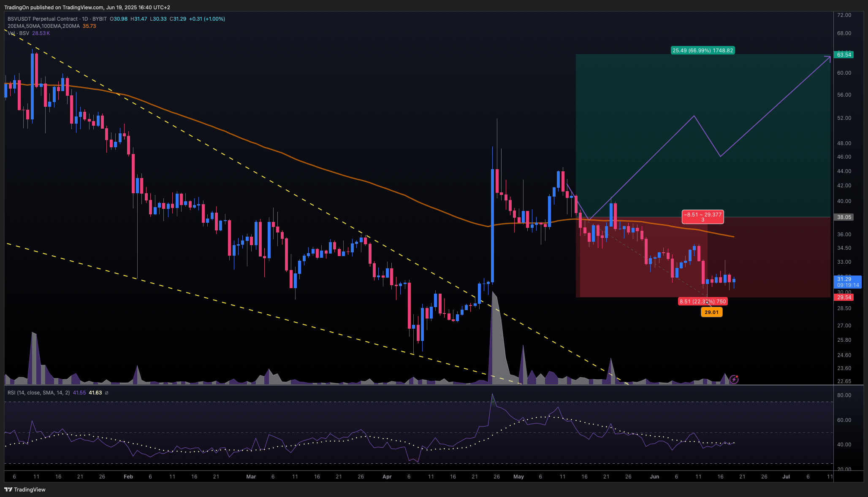
Task: Open the BSVUSDT Perpetual Contract symbol title
Action: point(43,19)
